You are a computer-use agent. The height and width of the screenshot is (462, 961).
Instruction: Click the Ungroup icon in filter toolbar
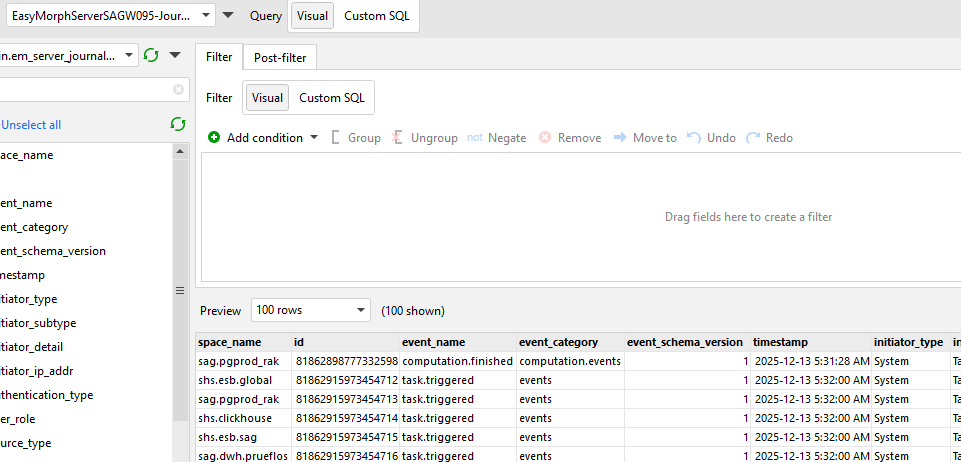(398, 138)
